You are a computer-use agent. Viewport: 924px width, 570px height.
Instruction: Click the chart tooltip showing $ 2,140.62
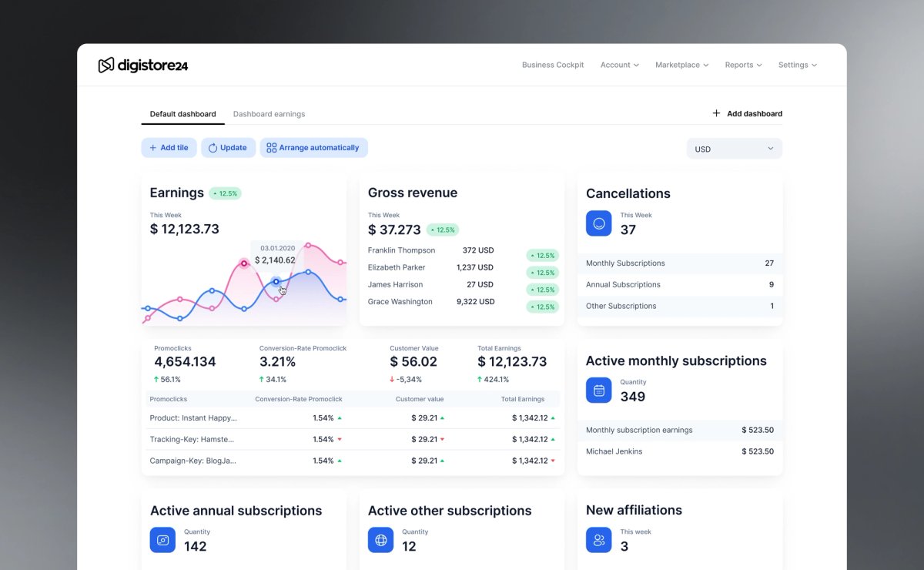pos(275,255)
